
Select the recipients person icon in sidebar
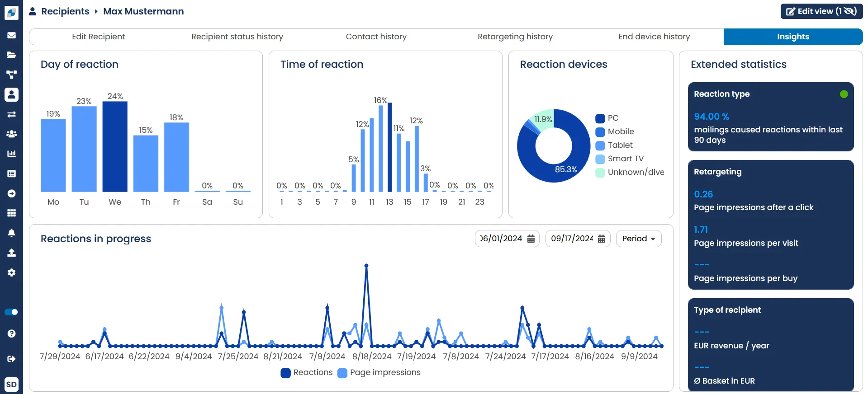pyautogui.click(x=11, y=94)
